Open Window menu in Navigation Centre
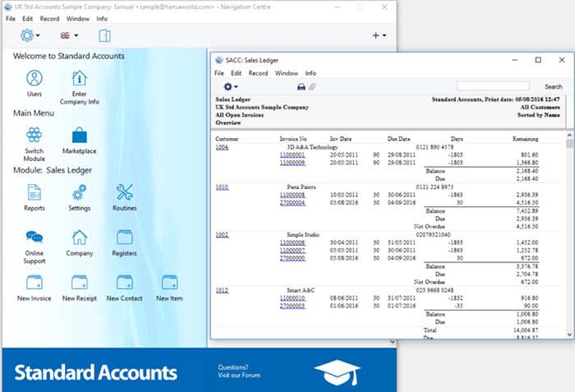The image size is (575, 392). pyautogui.click(x=78, y=18)
